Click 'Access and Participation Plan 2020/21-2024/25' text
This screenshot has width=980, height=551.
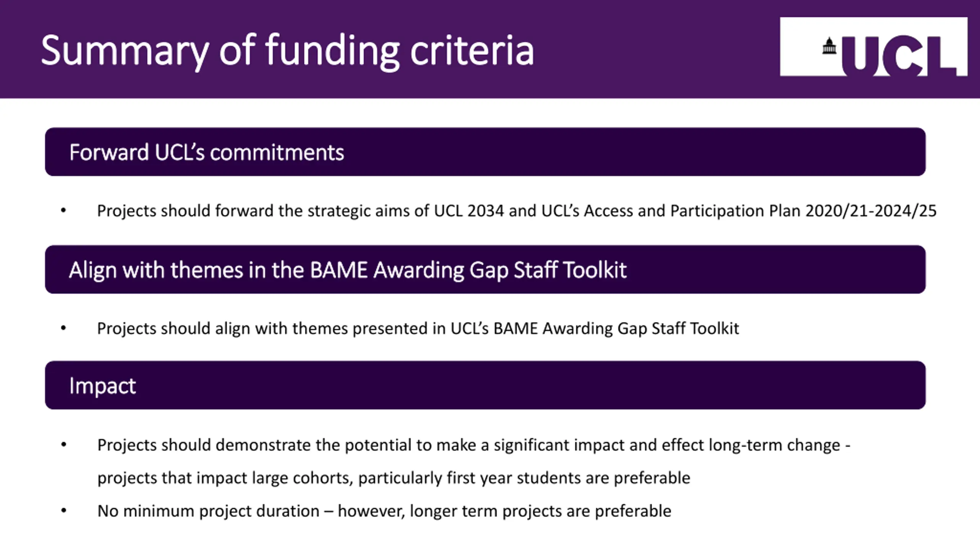(x=760, y=211)
